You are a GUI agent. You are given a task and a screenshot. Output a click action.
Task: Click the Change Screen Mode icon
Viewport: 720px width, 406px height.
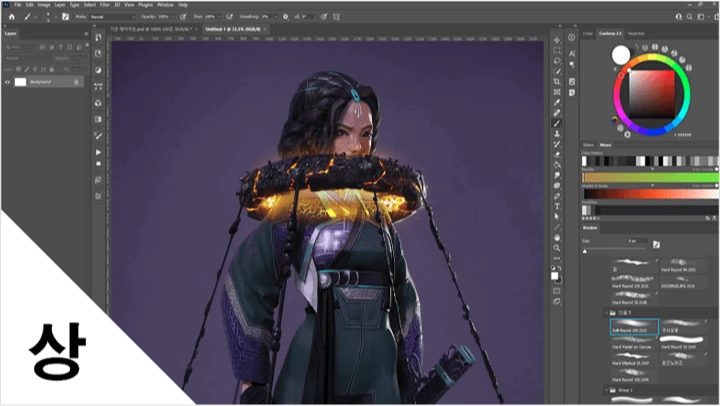point(557,301)
